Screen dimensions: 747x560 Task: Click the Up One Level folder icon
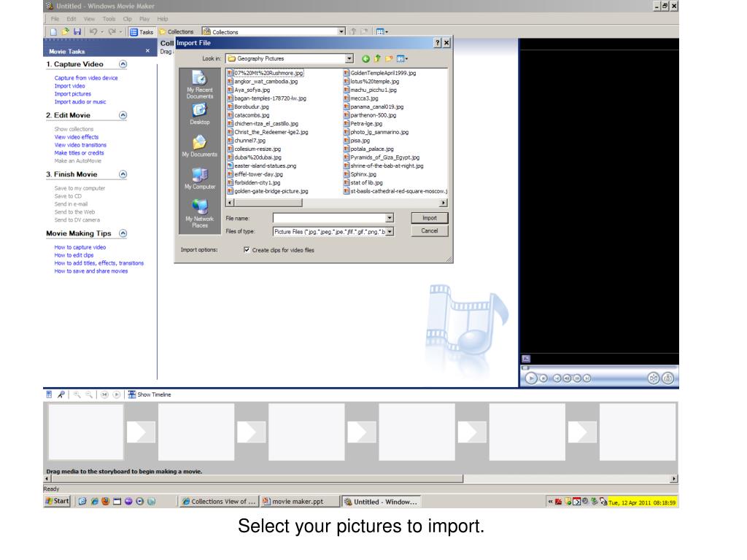[x=377, y=58]
